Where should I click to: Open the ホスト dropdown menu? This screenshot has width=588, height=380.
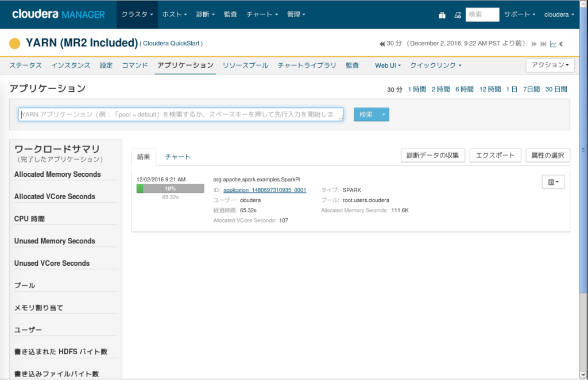[x=175, y=14]
